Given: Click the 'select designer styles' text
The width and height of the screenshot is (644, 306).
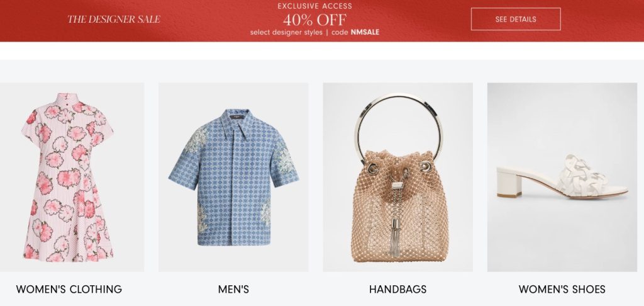Looking at the screenshot, I should (286, 32).
